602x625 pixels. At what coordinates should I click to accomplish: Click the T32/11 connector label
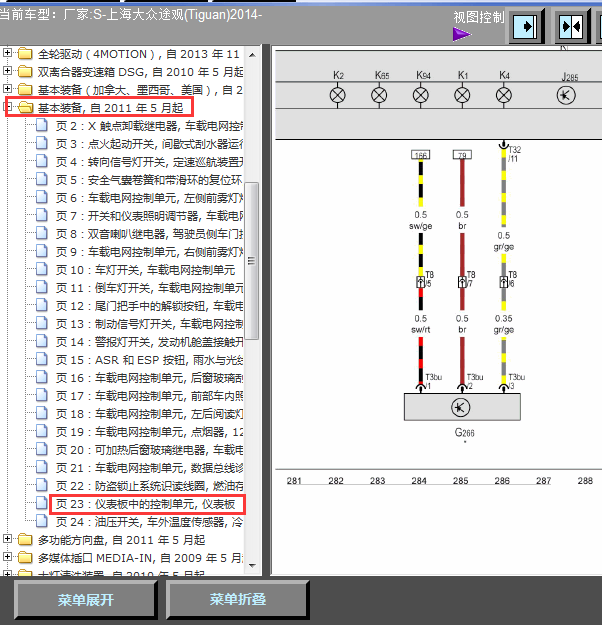(x=514, y=154)
